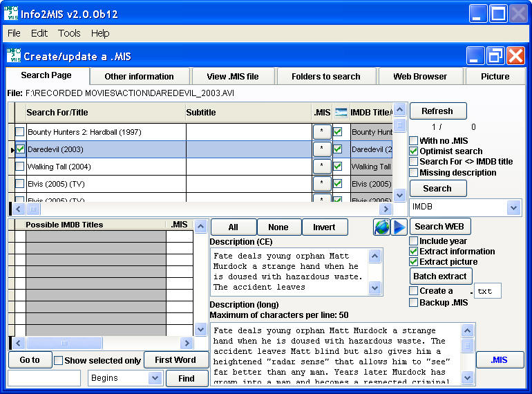Click the txt extension input field
The height and width of the screenshot is (394, 532).
[x=488, y=291]
